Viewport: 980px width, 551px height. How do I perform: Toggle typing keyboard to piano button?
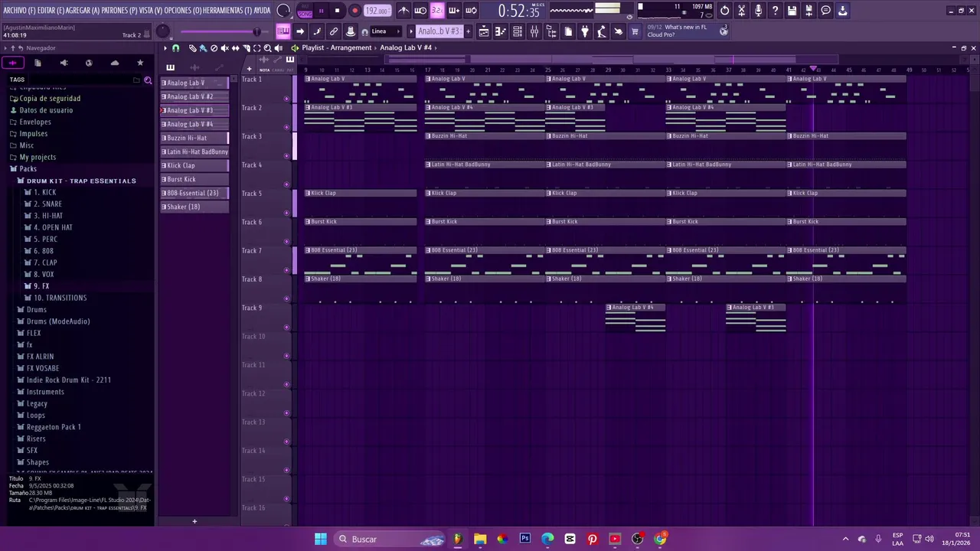click(283, 31)
